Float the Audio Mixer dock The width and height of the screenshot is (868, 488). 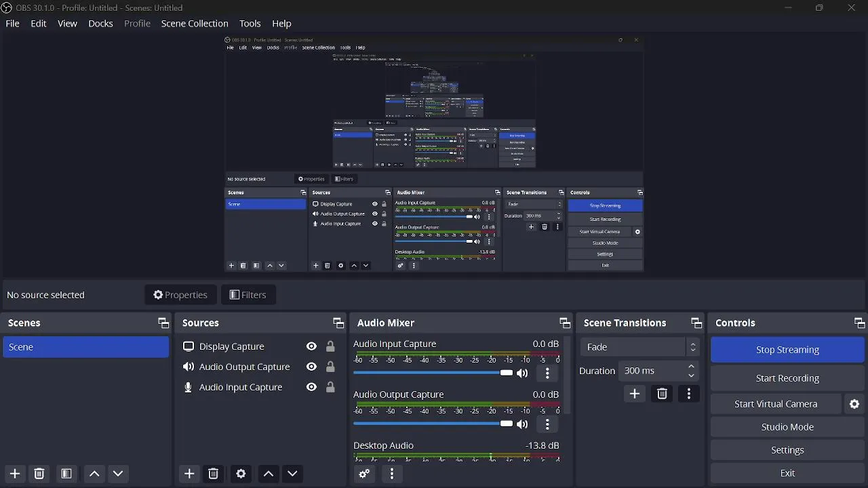pos(565,323)
